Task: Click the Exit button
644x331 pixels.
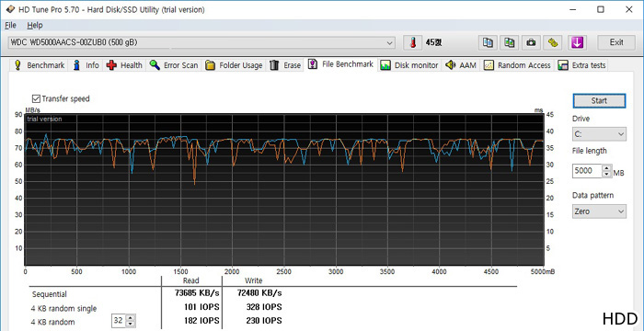Action: (x=616, y=42)
